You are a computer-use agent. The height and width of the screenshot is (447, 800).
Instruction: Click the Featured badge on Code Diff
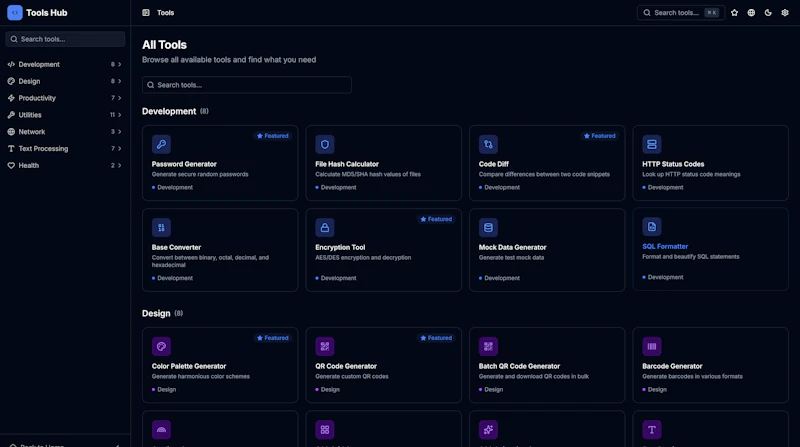pos(600,136)
